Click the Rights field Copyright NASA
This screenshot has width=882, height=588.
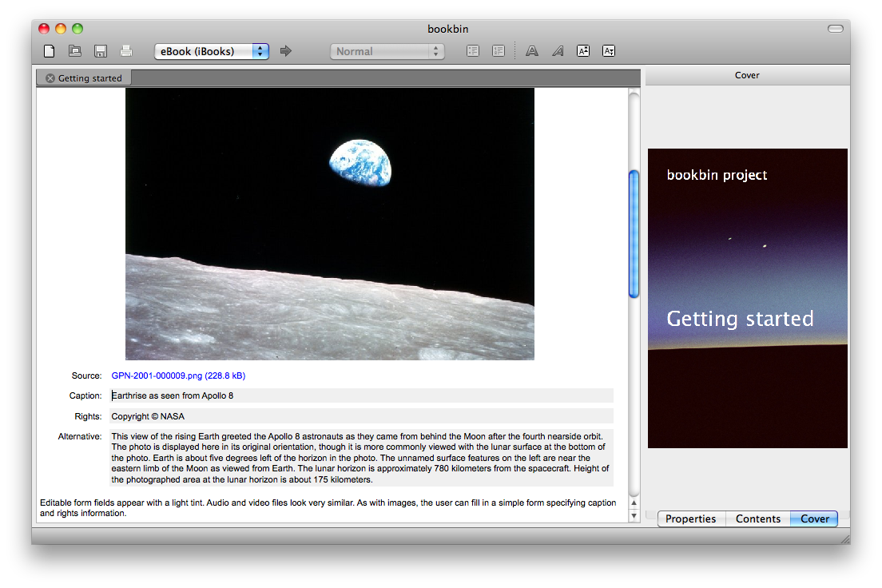pyautogui.click(x=361, y=416)
